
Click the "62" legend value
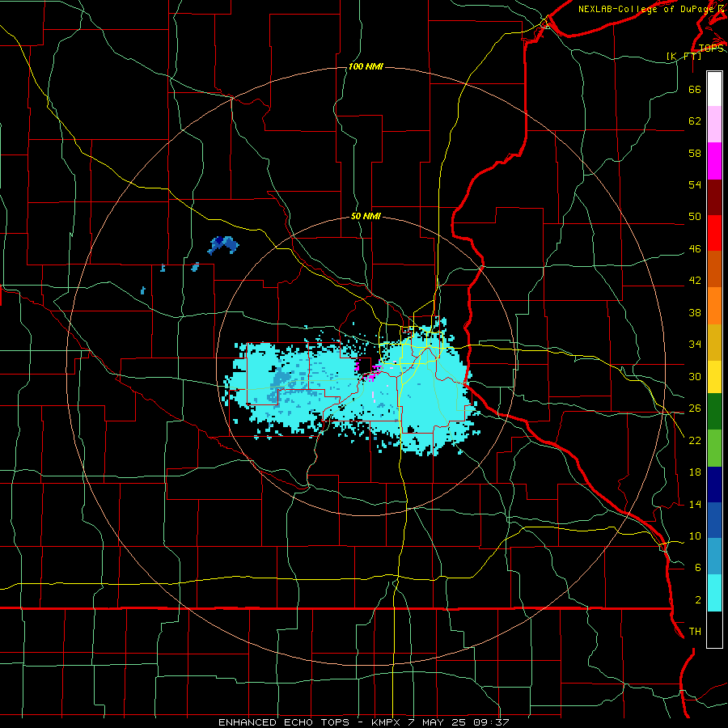(x=695, y=121)
